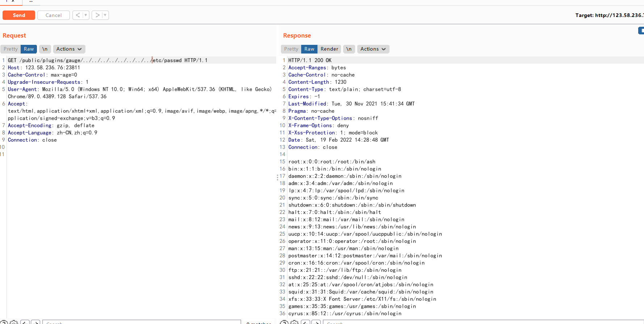Click the uucp:x:10:14 passwd entry

[x=365, y=234]
